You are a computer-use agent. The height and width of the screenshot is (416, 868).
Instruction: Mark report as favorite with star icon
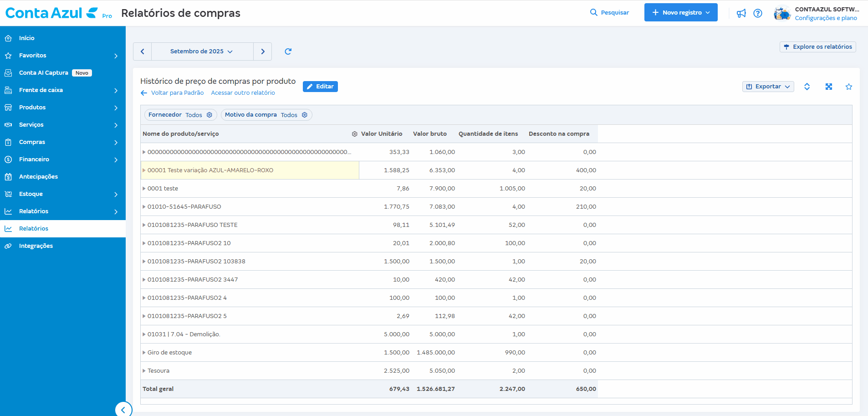849,87
